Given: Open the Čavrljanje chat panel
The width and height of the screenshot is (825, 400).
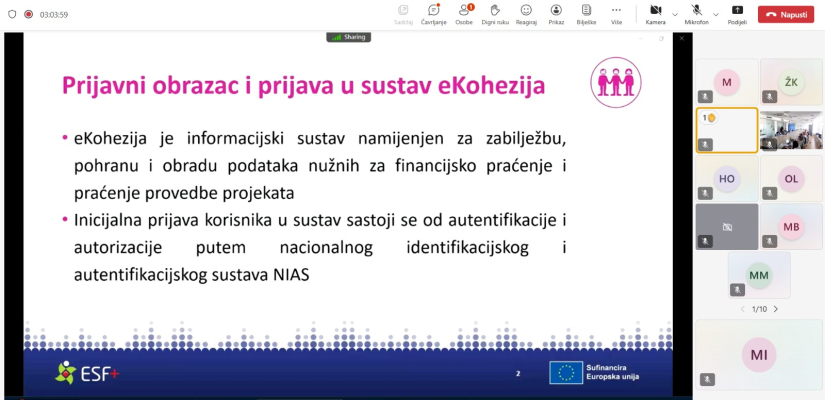Looking at the screenshot, I should [433, 13].
